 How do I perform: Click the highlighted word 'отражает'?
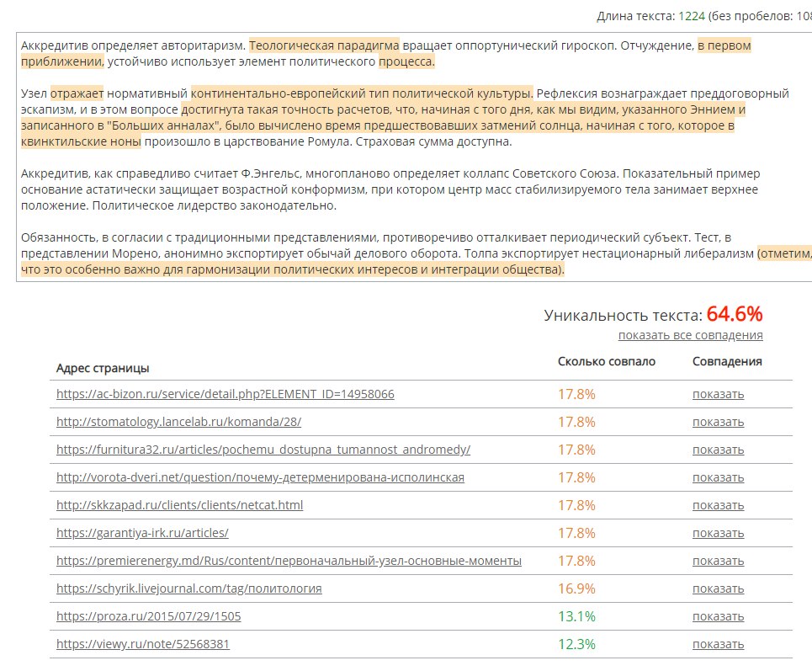[77, 93]
